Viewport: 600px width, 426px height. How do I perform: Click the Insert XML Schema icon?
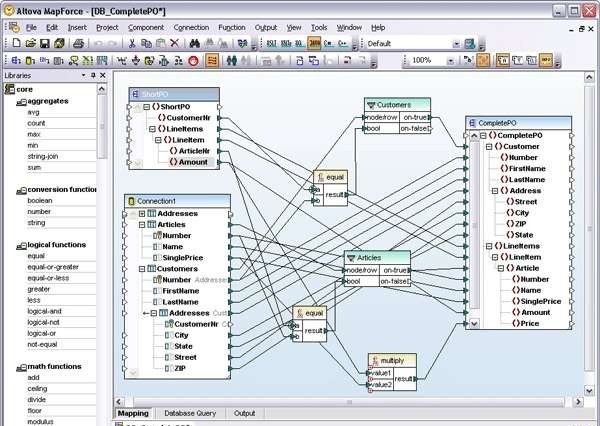(16, 60)
